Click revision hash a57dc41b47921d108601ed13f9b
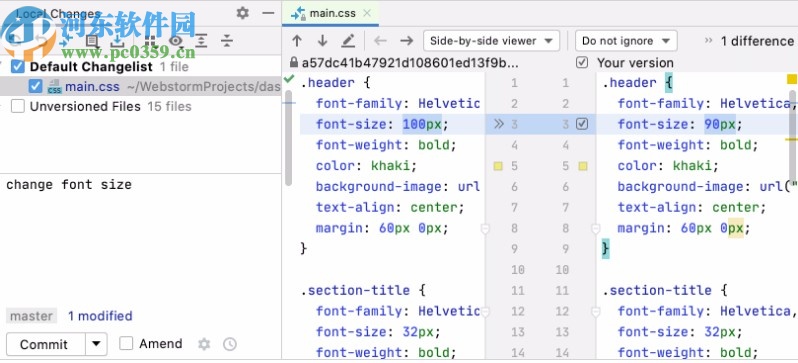798x363 pixels. 410,63
